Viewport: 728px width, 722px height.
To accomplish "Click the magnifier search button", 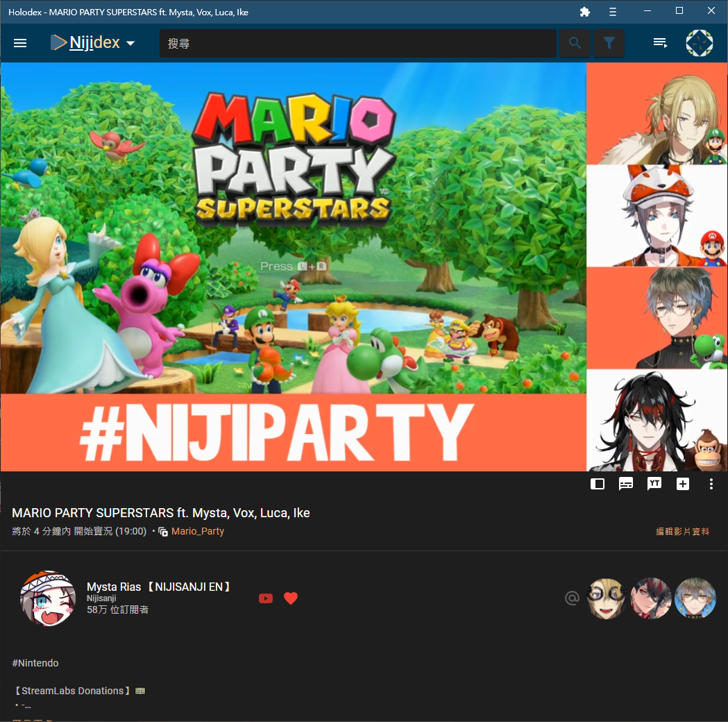I will [575, 43].
